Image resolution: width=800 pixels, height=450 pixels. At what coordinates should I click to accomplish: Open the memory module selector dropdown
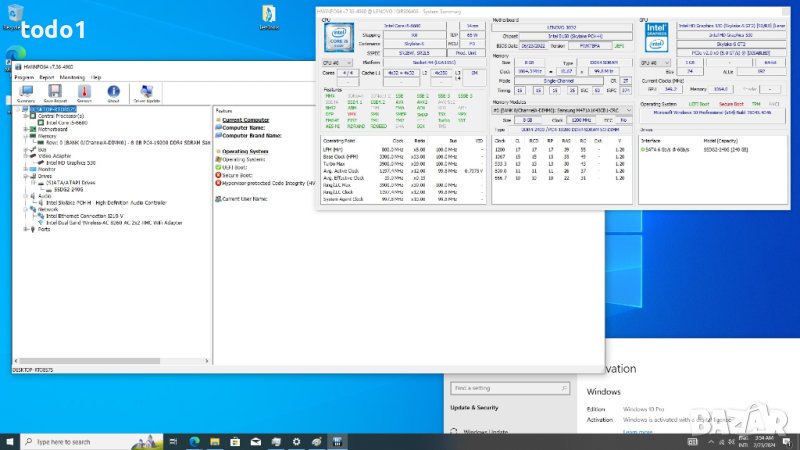tap(560, 110)
